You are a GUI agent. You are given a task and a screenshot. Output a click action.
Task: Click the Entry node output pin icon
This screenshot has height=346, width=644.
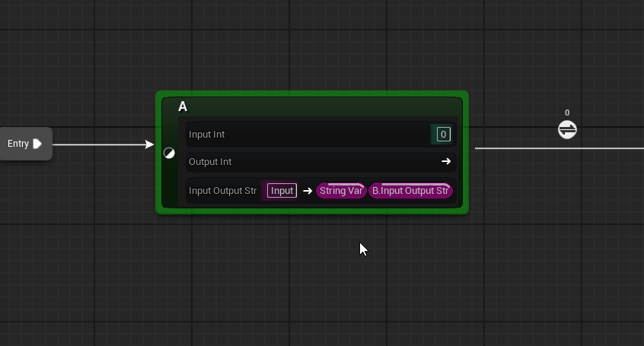pyautogui.click(x=37, y=144)
